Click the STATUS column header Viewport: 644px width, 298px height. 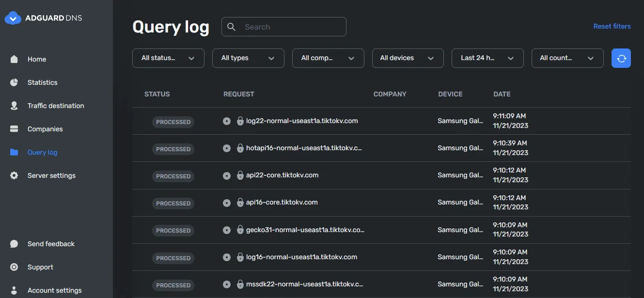[x=157, y=94]
